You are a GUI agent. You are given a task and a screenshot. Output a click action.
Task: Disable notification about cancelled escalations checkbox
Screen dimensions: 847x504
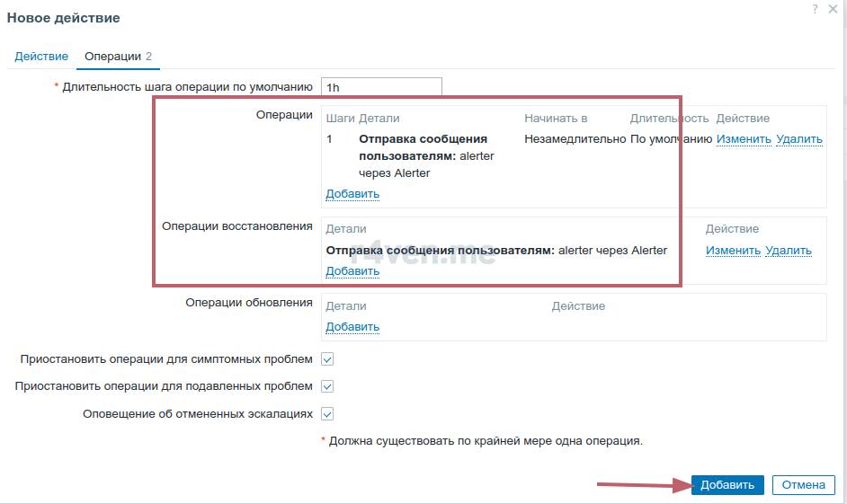coord(327,414)
